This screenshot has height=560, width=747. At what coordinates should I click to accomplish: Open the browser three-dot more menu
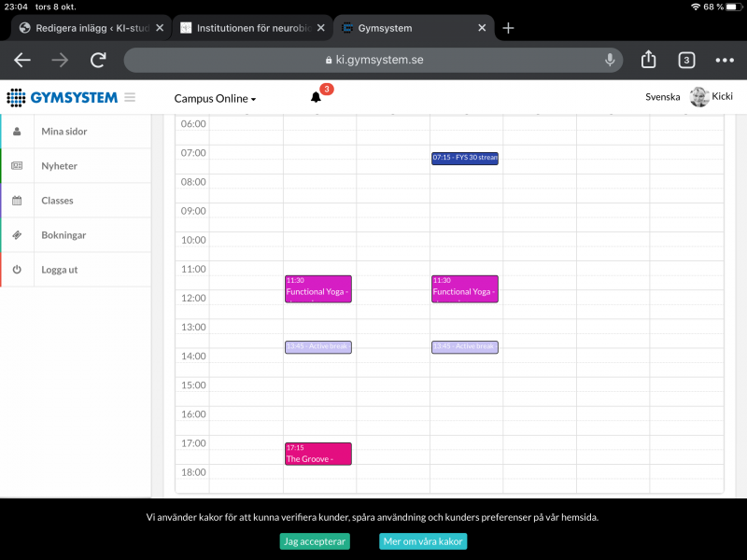coord(725,60)
